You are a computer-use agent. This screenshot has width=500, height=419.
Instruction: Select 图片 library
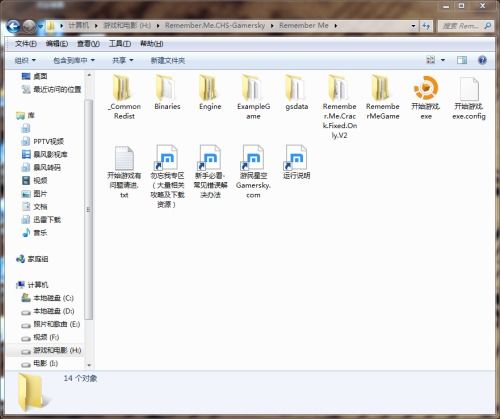(35, 194)
